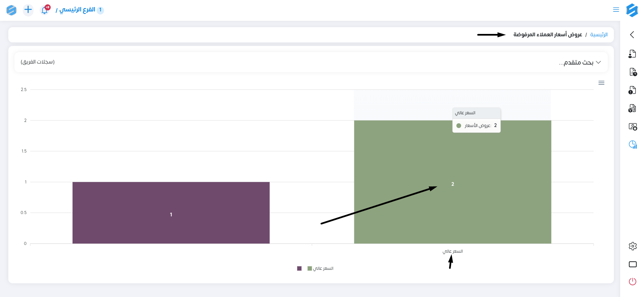Click the rectangle screen icon in sidebar
Image resolution: width=644 pixels, height=297 pixels.
633,264
